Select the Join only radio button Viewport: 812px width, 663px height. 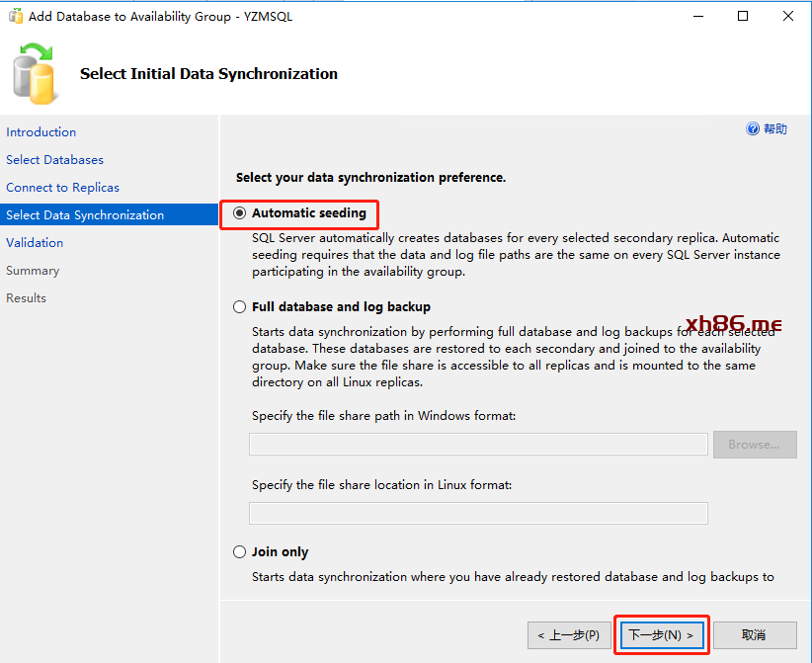[x=240, y=552]
